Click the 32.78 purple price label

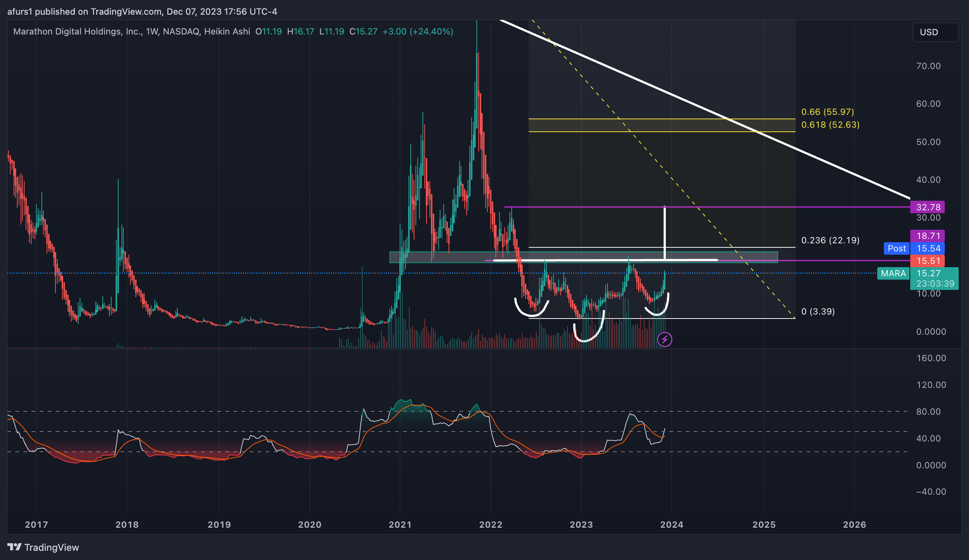click(928, 207)
